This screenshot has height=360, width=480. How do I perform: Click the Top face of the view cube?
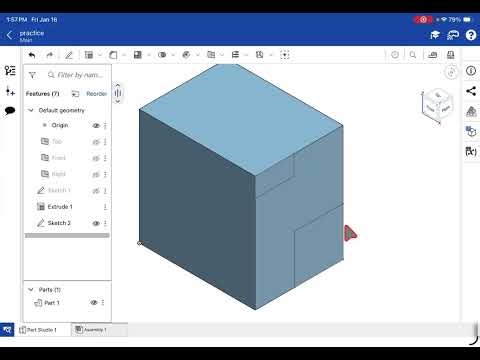point(438,95)
